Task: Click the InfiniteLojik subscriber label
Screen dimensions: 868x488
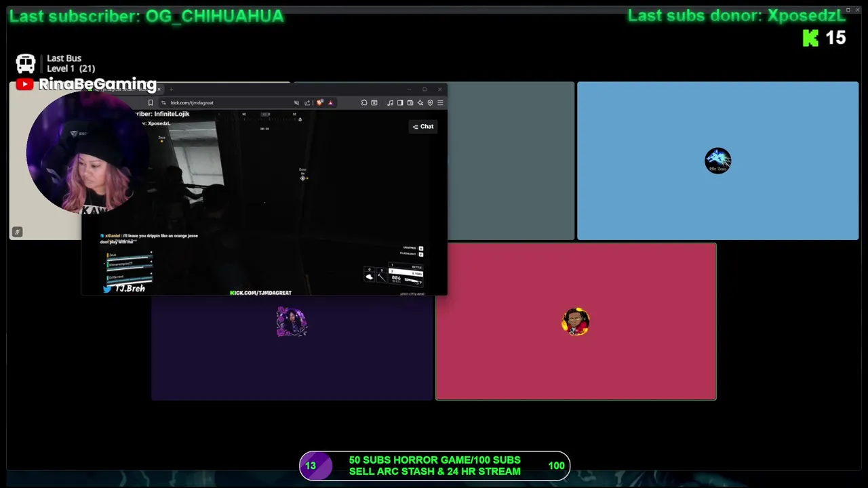Action: (x=163, y=114)
